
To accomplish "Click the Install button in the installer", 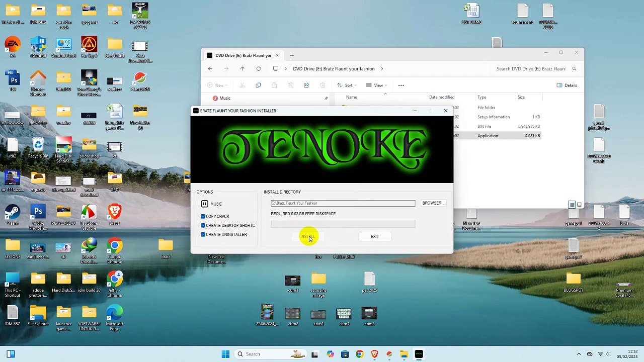I will (x=307, y=236).
